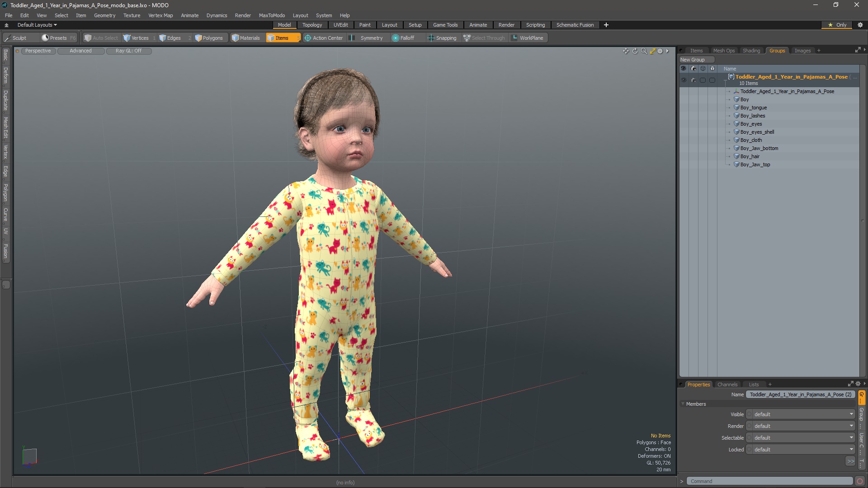Click the eye visibility column header icon

pyautogui.click(x=684, y=69)
